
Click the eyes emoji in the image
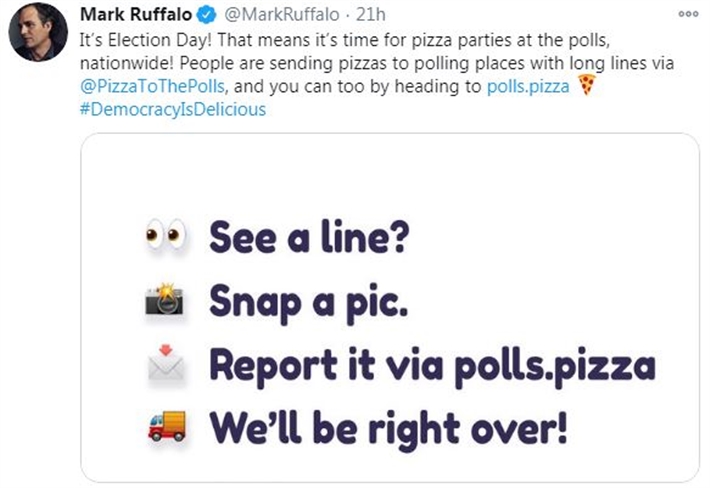[166, 240]
